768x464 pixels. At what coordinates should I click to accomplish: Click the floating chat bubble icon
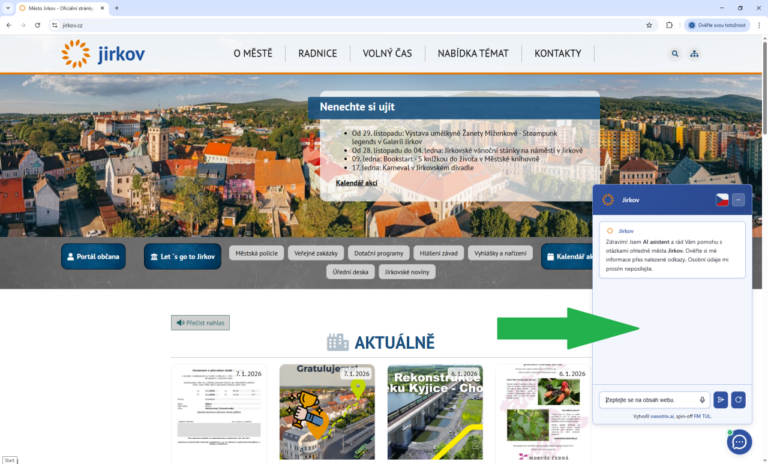point(739,441)
